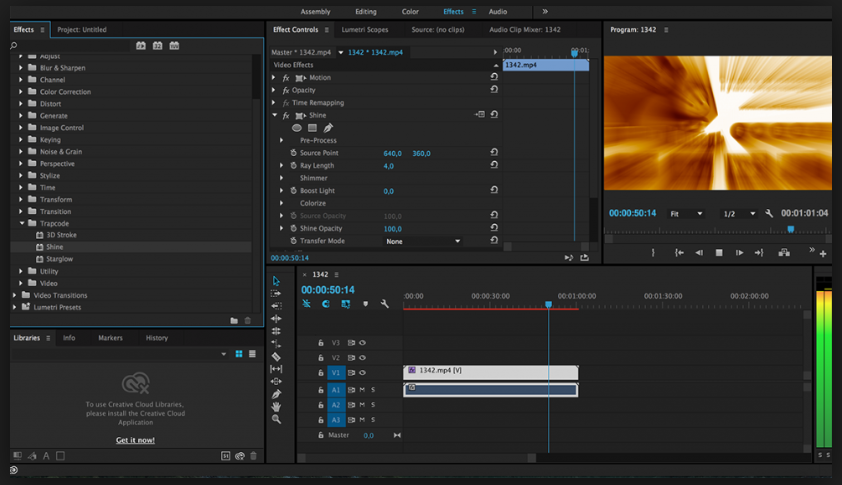The height and width of the screenshot is (485, 842).
Task: Select the Hand tool
Action: coord(276,407)
